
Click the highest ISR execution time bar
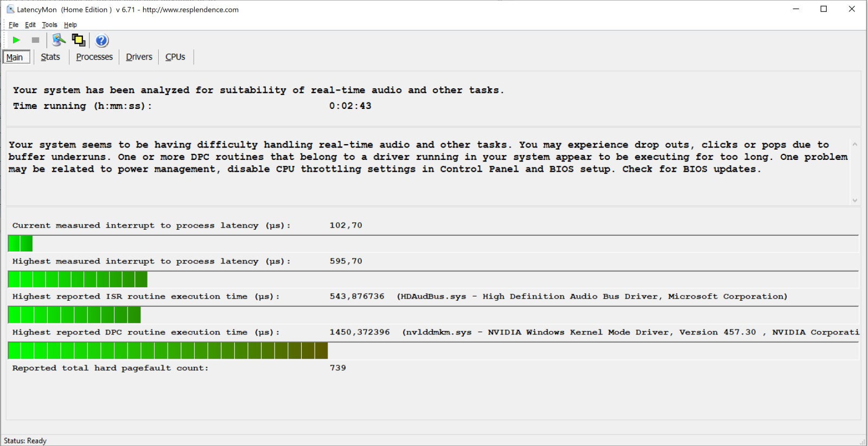[433, 315]
